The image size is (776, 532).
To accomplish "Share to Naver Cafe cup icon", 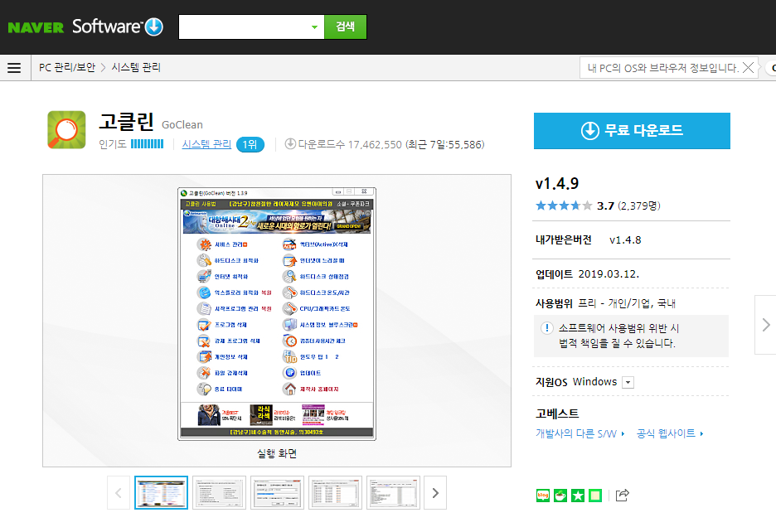I will (560, 495).
